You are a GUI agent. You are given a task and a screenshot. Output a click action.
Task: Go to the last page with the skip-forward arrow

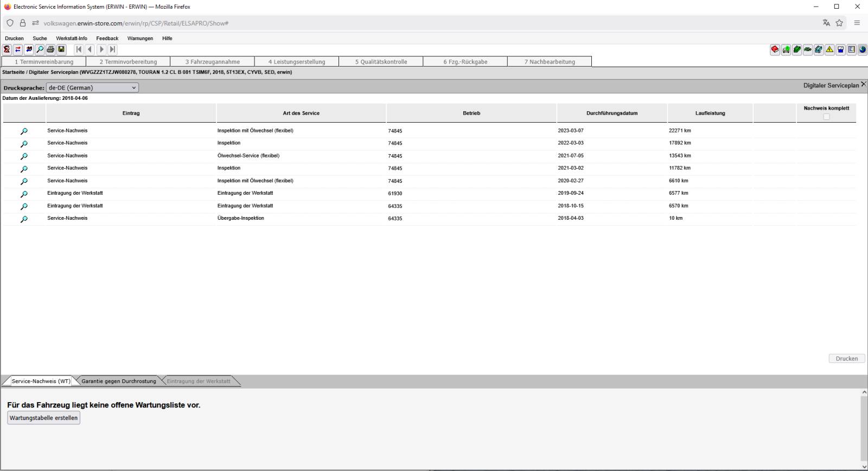pos(112,49)
